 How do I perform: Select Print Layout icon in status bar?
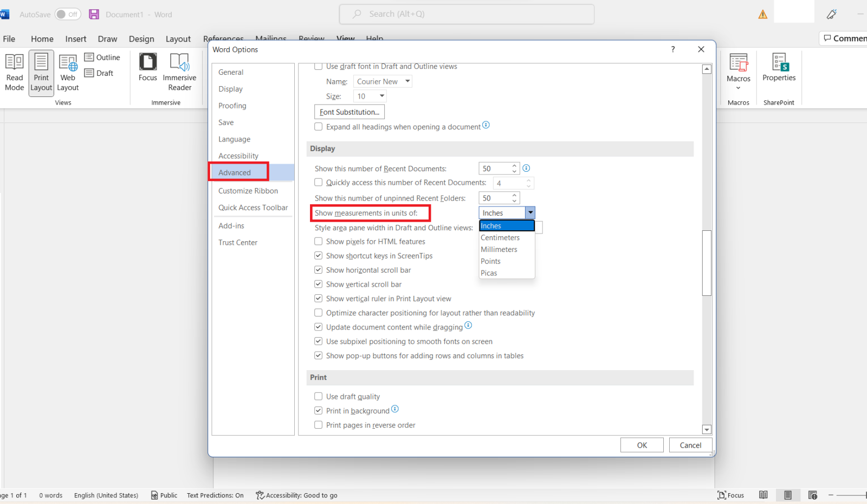(788, 495)
